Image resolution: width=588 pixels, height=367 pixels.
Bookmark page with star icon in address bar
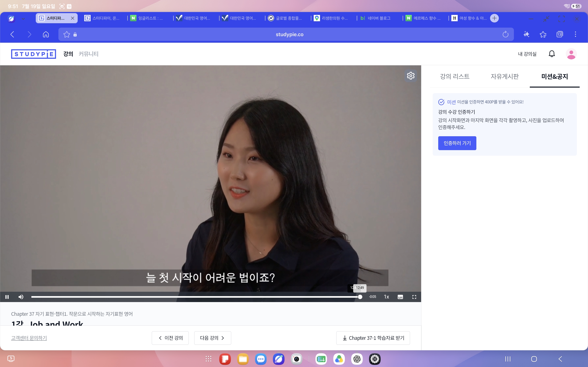tap(67, 35)
